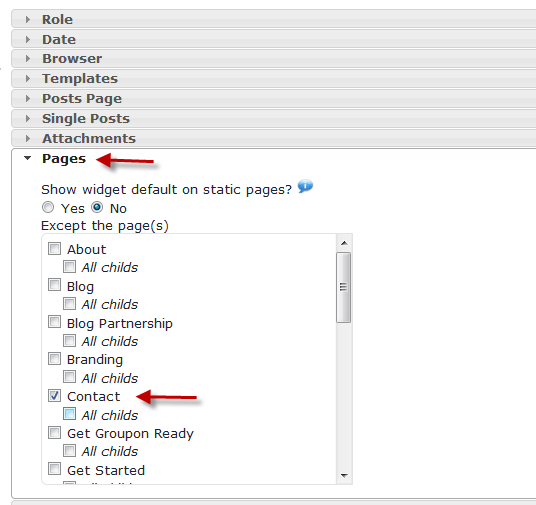This screenshot has height=505, width=536.
Task: Check the Branding page checkbox
Action: (x=54, y=359)
